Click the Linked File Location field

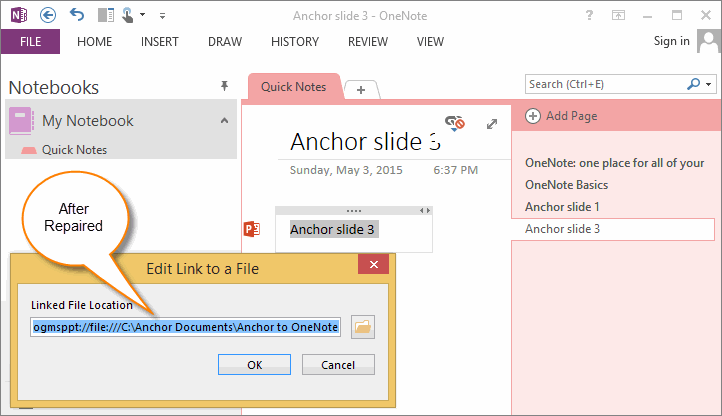click(x=186, y=327)
